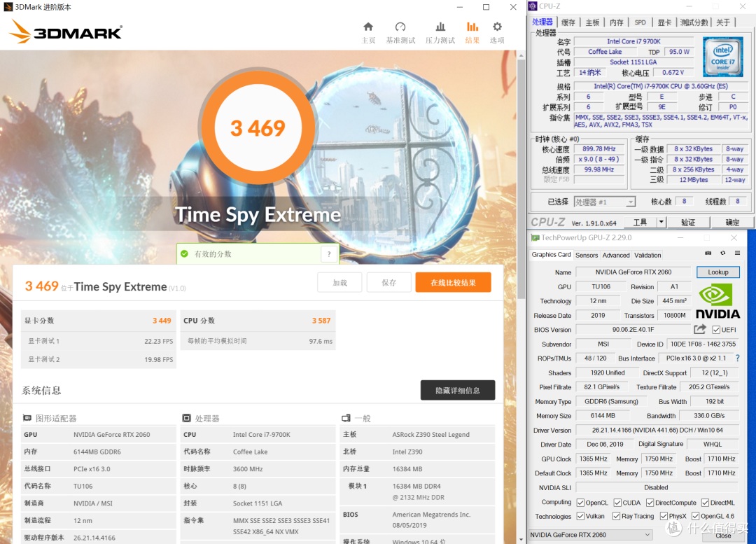The width and height of the screenshot is (756, 544).
Task: Click the processor section icon
Action: 187,418
